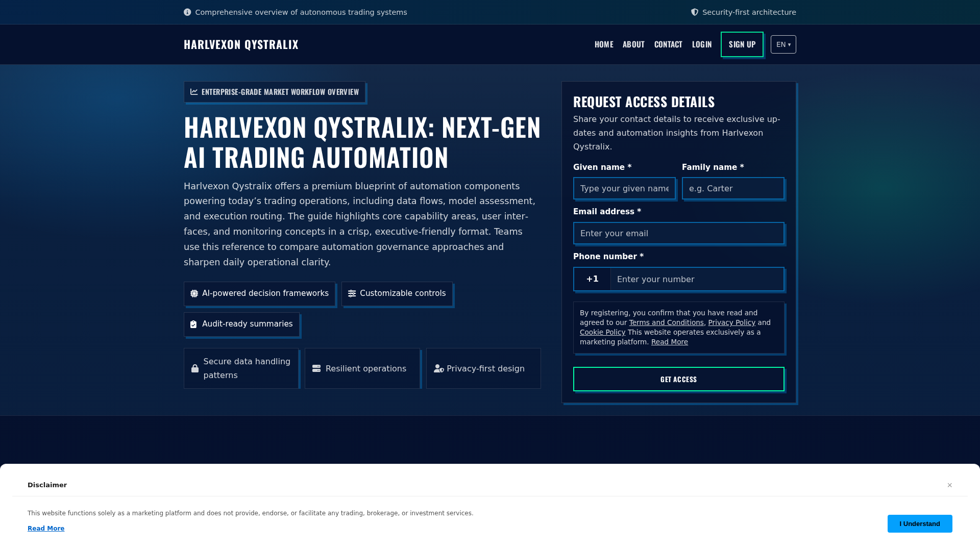Click the Comprehensive overview of autonomous trading text

[301, 12]
